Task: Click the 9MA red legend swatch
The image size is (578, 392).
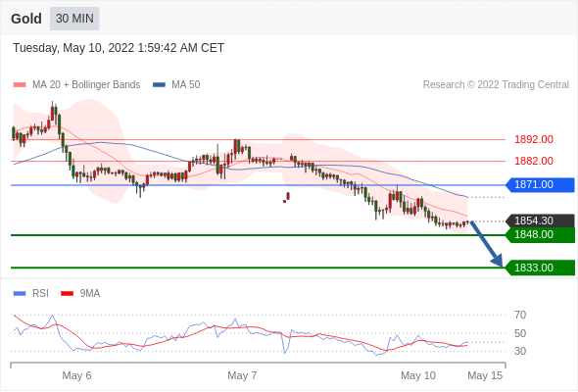Action: [x=67, y=294]
